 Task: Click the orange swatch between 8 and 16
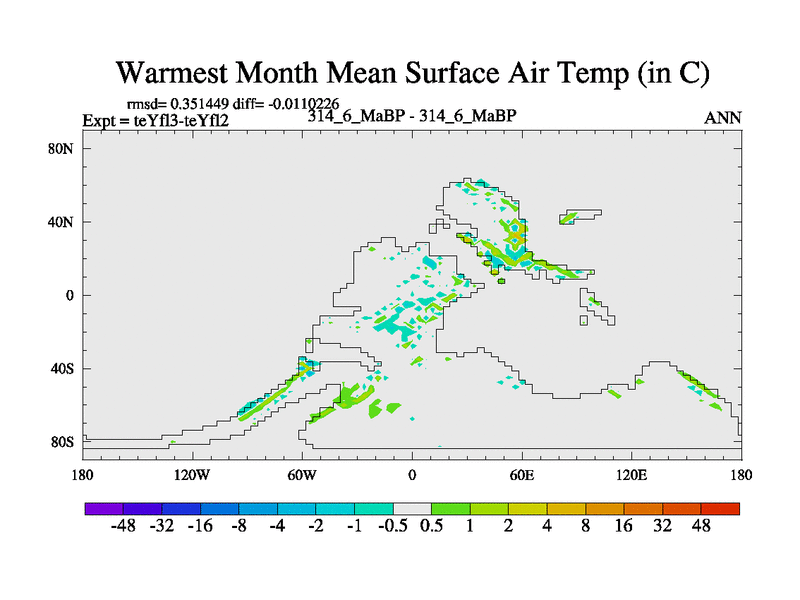(605, 509)
